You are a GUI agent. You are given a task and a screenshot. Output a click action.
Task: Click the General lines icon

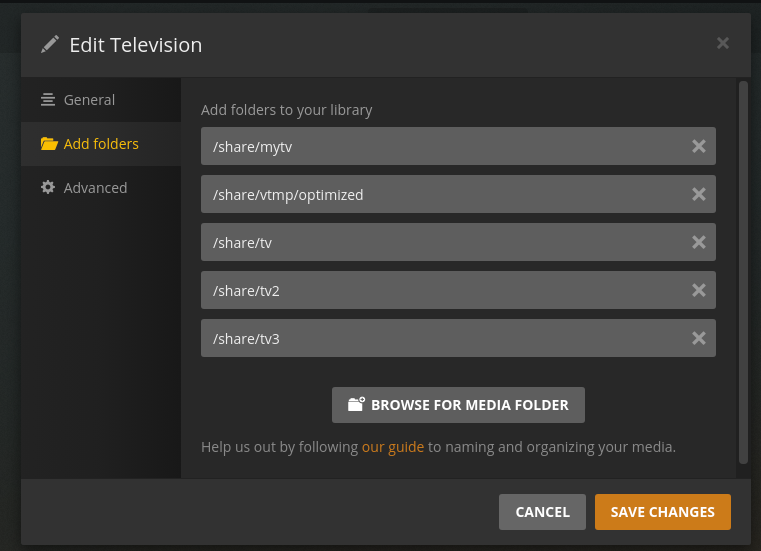coord(48,100)
